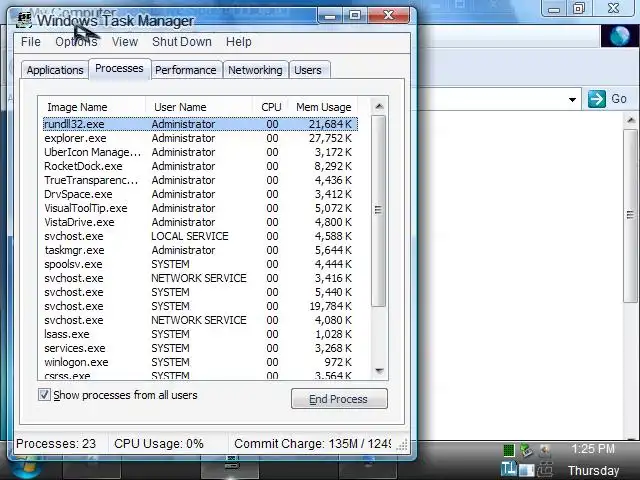
Task: Click the Commit Charge status text
Action: tap(313, 444)
